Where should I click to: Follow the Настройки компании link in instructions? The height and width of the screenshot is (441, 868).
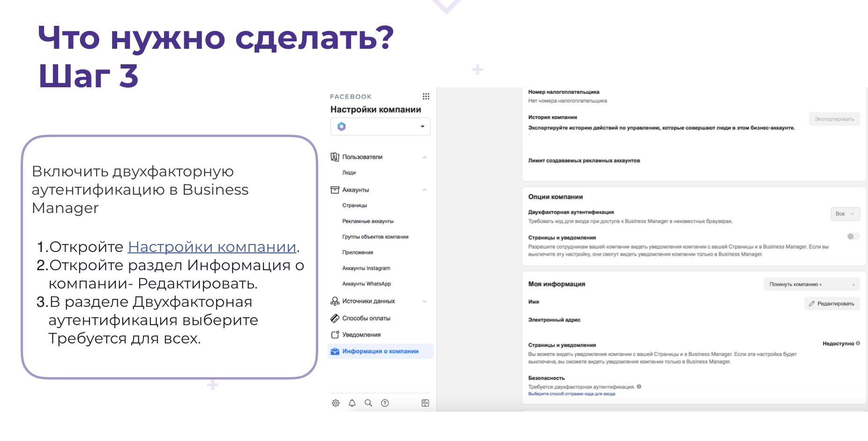pyautogui.click(x=212, y=247)
